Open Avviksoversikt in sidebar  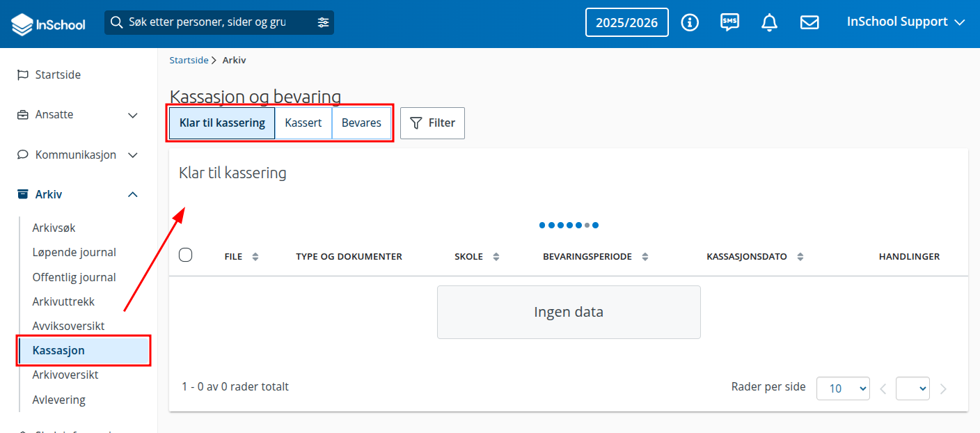68,326
